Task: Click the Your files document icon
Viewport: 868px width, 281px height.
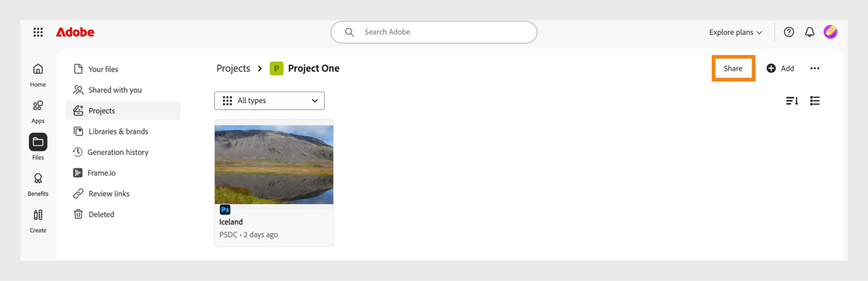Action: (x=78, y=69)
